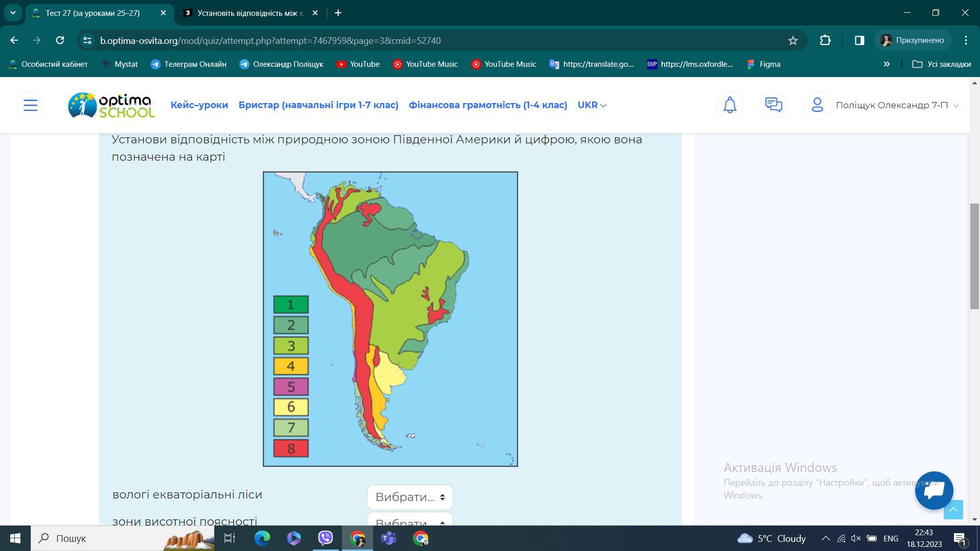Screen dimensions: 980x551
Task: Open the hamburger menu icon
Action: [x=31, y=105]
